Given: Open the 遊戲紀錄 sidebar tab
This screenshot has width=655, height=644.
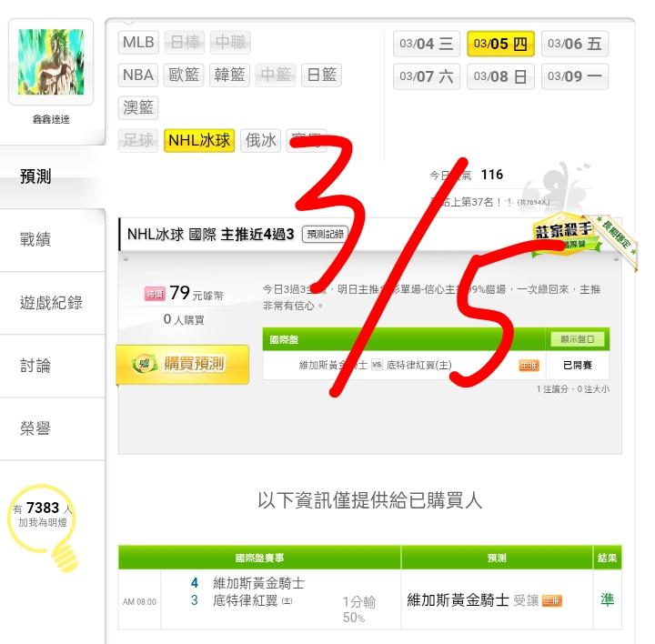Looking at the screenshot, I should click(x=53, y=303).
